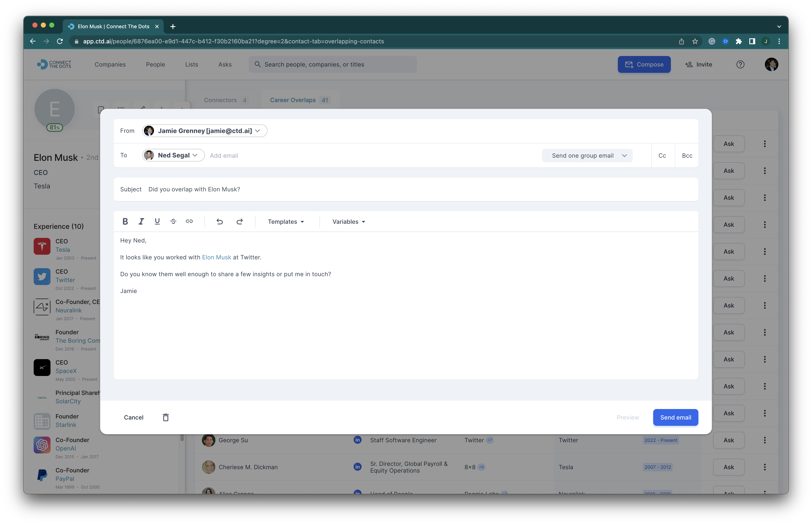Screen dimensions: 812x525
Task: Apply strikethrough formatting
Action: coord(173,222)
